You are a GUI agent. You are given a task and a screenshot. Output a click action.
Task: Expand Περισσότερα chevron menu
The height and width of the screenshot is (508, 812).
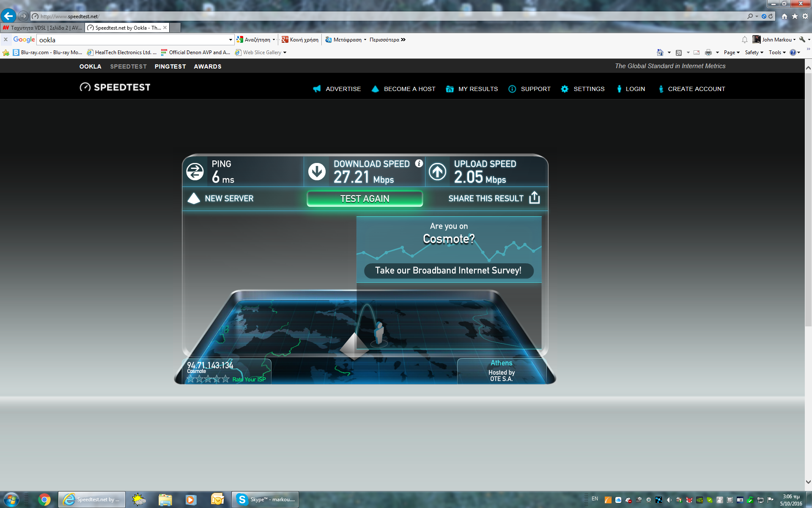(x=387, y=40)
